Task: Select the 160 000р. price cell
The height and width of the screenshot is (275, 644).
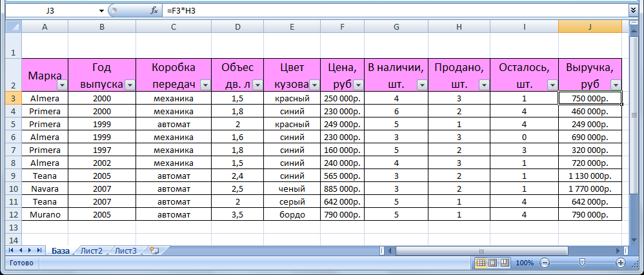Action: pos(342,150)
